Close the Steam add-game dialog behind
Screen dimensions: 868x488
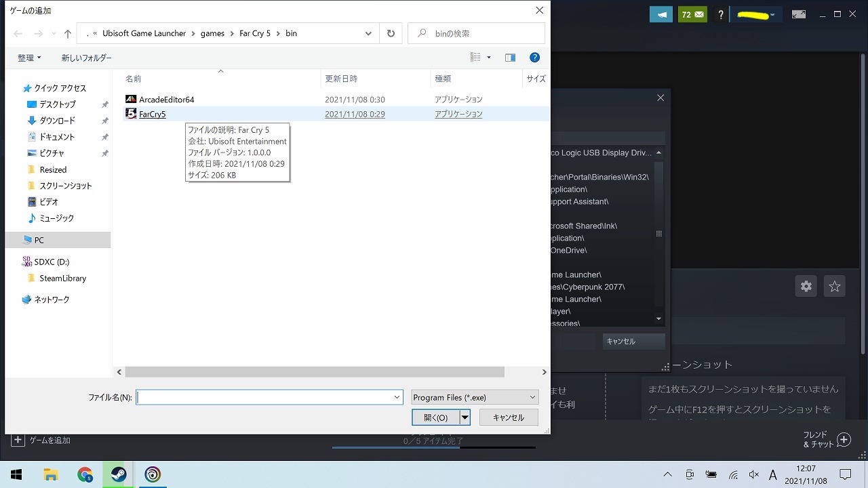point(661,98)
